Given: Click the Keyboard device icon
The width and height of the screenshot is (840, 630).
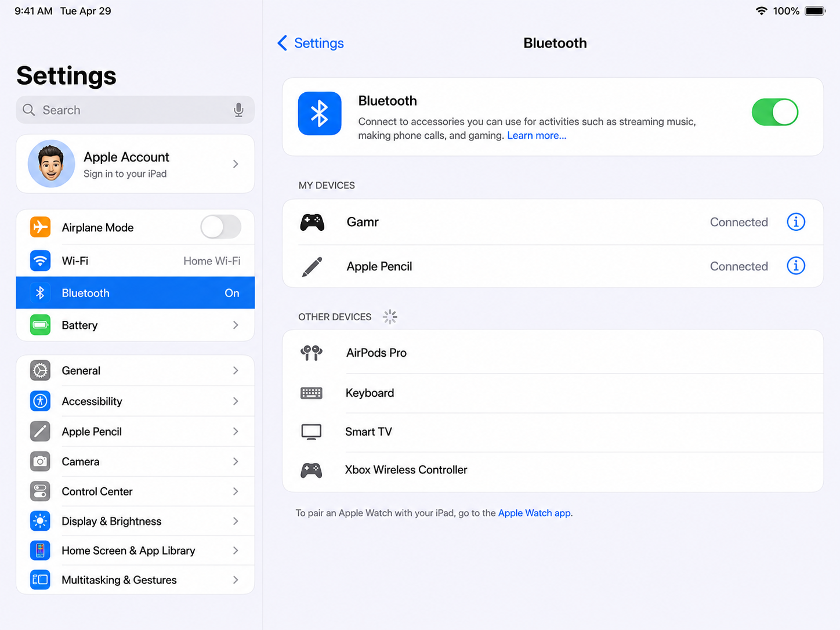Looking at the screenshot, I should [312, 393].
